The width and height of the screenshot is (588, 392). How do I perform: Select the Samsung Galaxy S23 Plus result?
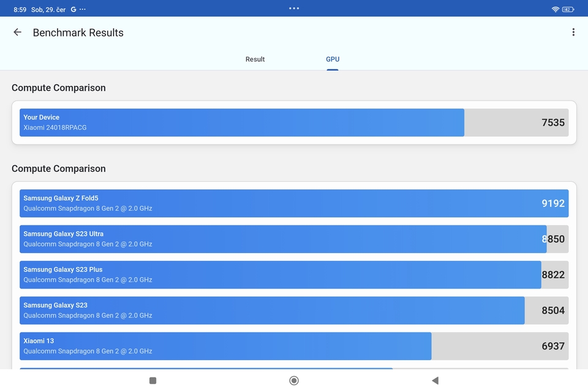[281, 274]
